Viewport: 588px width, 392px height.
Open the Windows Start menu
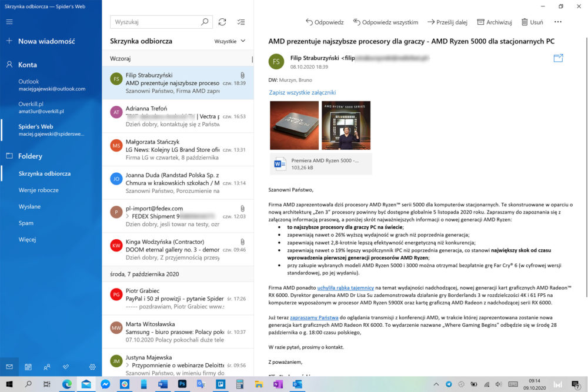(x=9, y=384)
